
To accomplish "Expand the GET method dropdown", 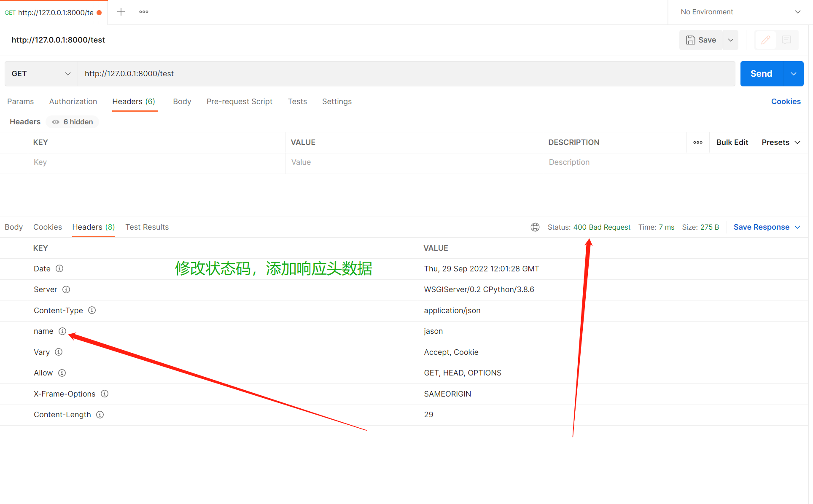I will 41,74.
